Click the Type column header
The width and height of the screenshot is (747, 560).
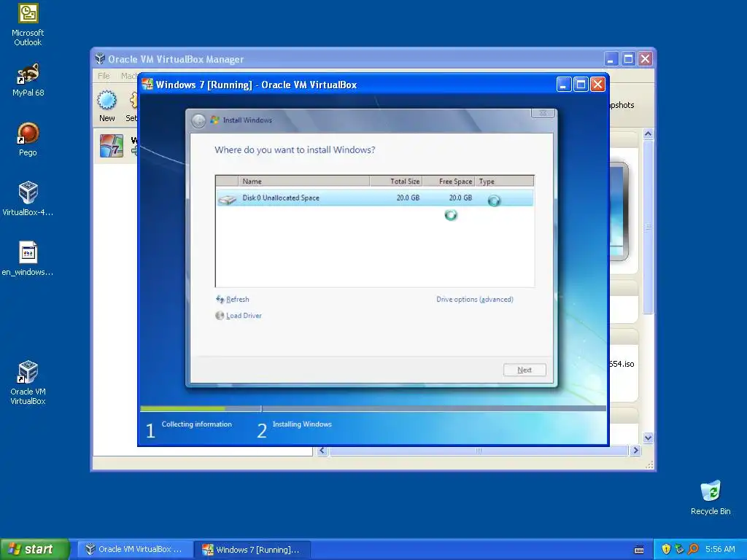click(504, 181)
